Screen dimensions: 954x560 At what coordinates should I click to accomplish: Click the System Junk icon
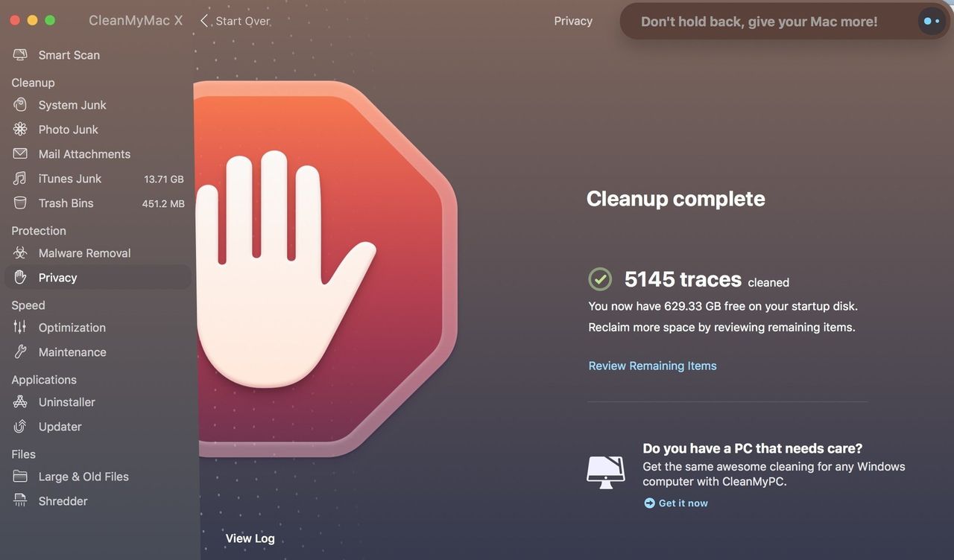pyautogui.click(x=20, y=105)
